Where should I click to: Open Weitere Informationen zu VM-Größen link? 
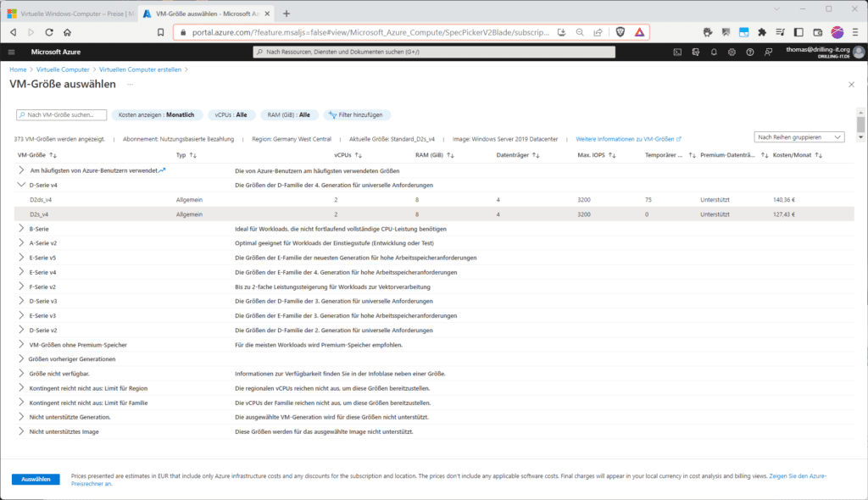[x=628, y=139]
